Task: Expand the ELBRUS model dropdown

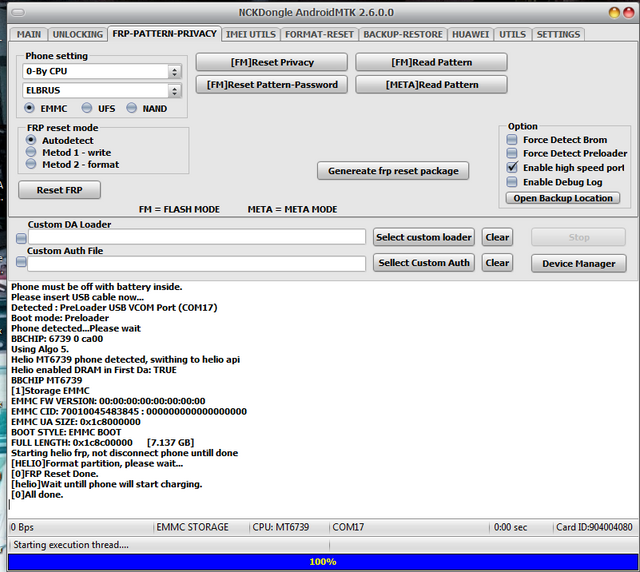Action: coord(174,91)
